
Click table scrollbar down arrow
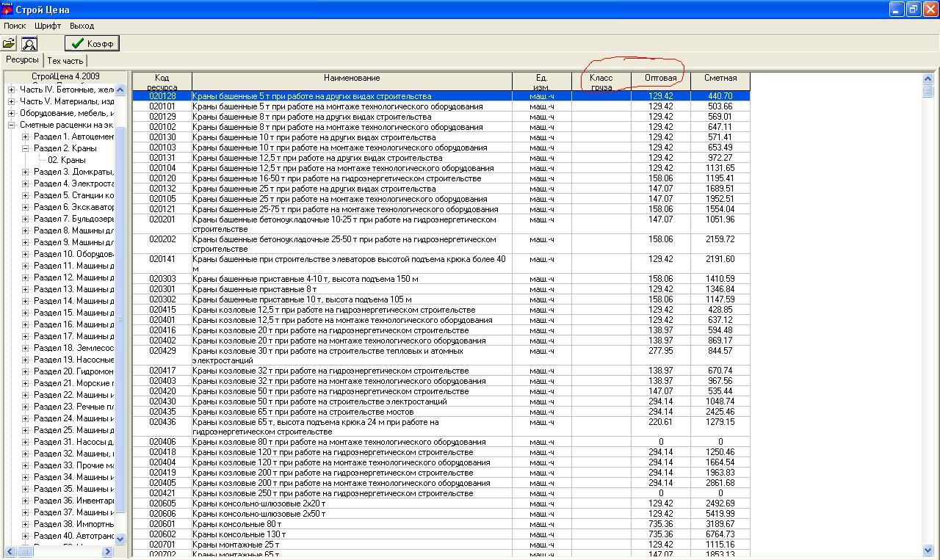[928, 550]
